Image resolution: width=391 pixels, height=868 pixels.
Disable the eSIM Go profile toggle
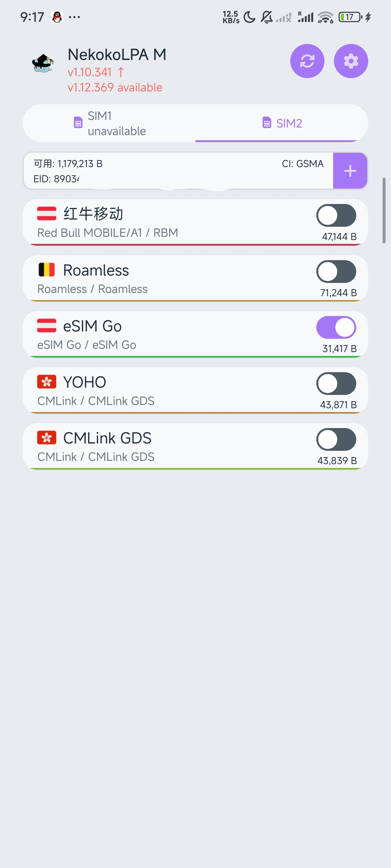click(x=336, y=327)
